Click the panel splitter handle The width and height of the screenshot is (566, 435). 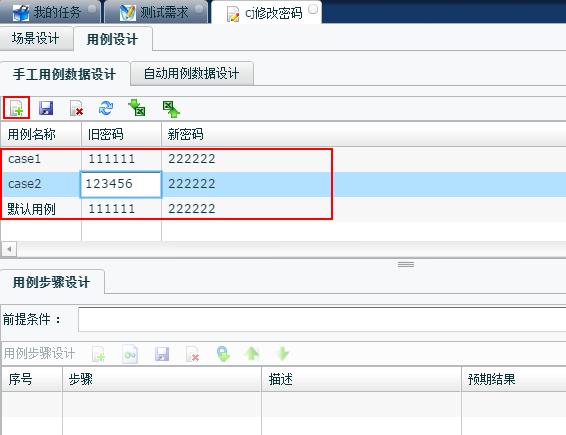[406, 264]
